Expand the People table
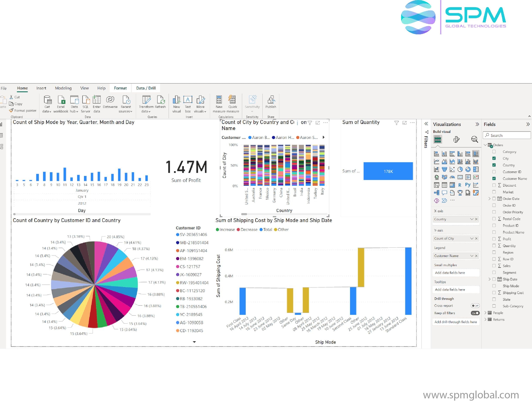The width and height of the screenshot is (532, 401). [485, 313]
